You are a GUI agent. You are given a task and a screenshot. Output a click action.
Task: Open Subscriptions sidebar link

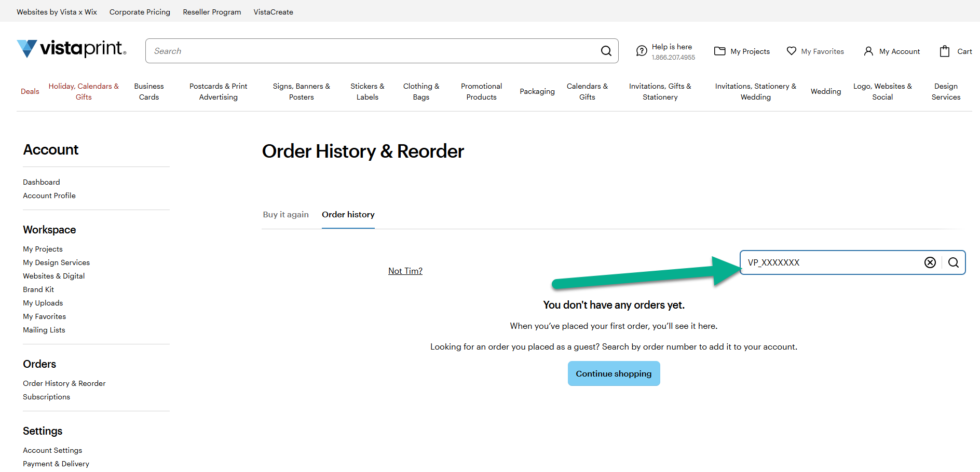pyautogui.click(x=46, y=397)
